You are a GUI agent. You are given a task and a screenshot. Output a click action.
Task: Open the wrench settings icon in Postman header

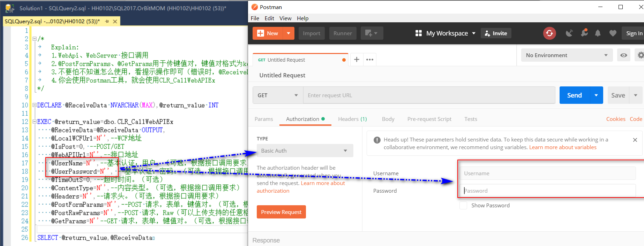tap(584, 33)
